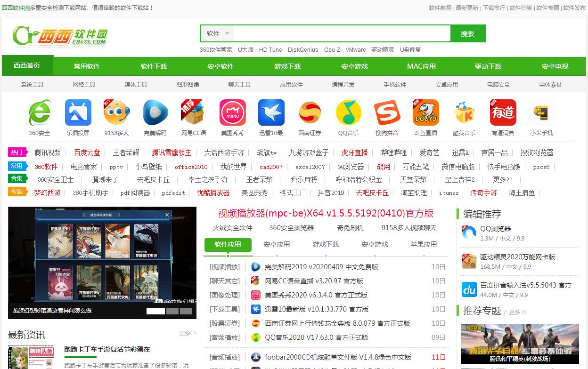
Task: Switch to the 安卓应用 tab
Action: coord(277,245)
